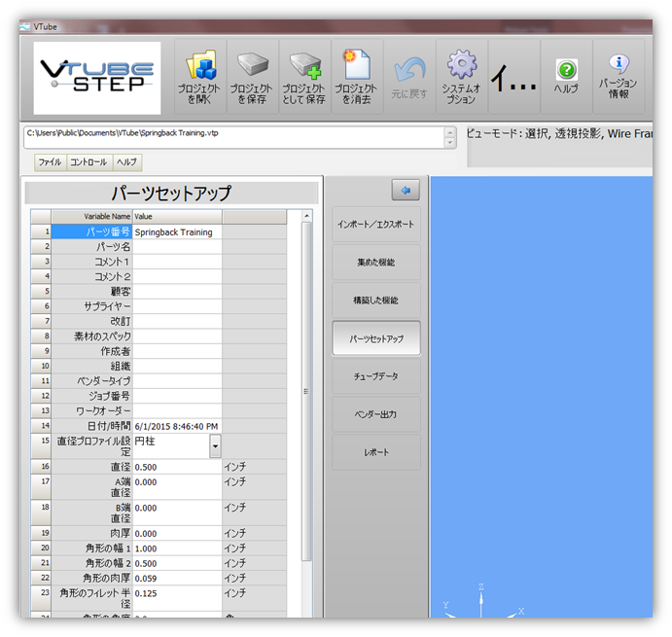Open システムオプション gear icon
This screenshot has width=672, height=637.
tap(461, 68)
